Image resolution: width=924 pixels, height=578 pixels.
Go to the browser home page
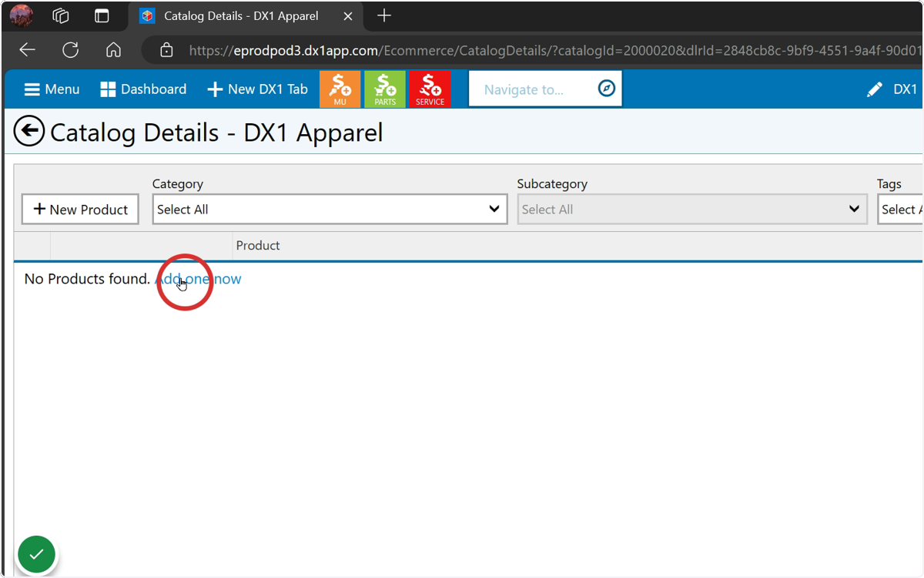click(x=114, y=50)
